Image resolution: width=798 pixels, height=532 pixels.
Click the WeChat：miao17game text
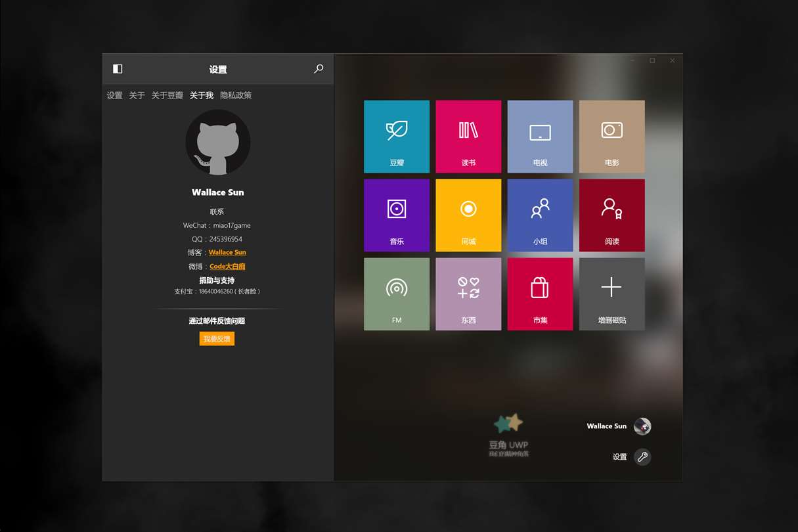point(217,225)
